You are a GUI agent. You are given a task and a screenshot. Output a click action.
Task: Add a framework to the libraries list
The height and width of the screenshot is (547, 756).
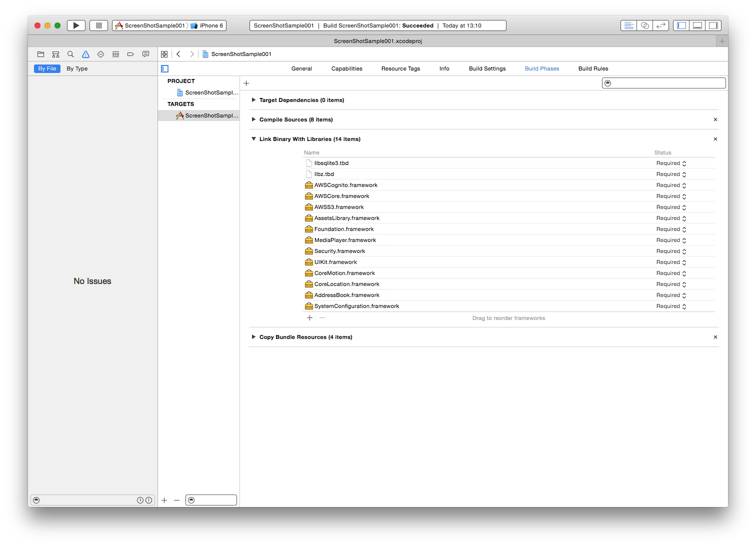(x=309, y=318)
